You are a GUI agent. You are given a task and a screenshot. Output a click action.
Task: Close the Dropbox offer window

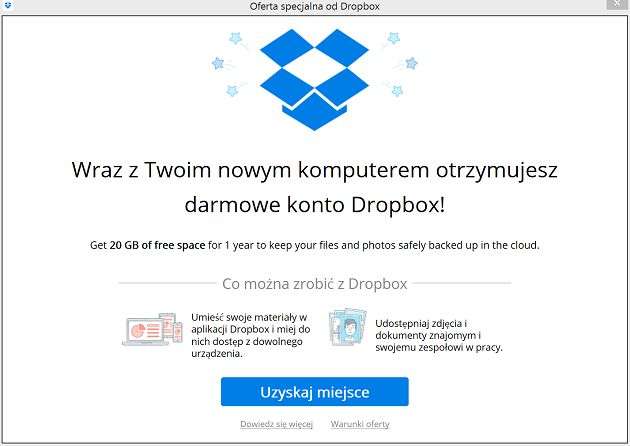(x=618, y=4)
